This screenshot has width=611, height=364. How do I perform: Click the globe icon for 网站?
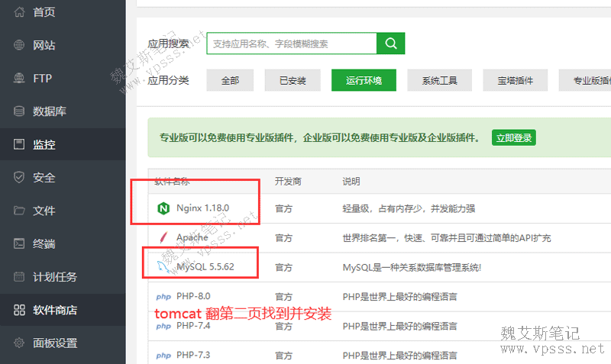coord(19,45)
